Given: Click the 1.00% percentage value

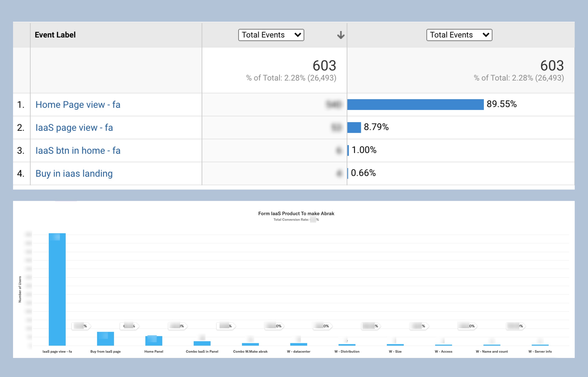Looking at the screenshot, I should 364,150.
